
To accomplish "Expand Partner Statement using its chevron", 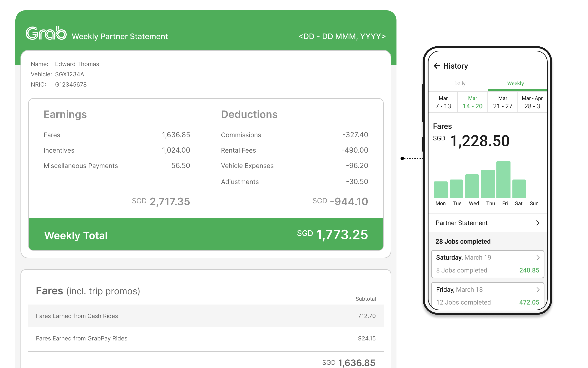I will 538,223.
